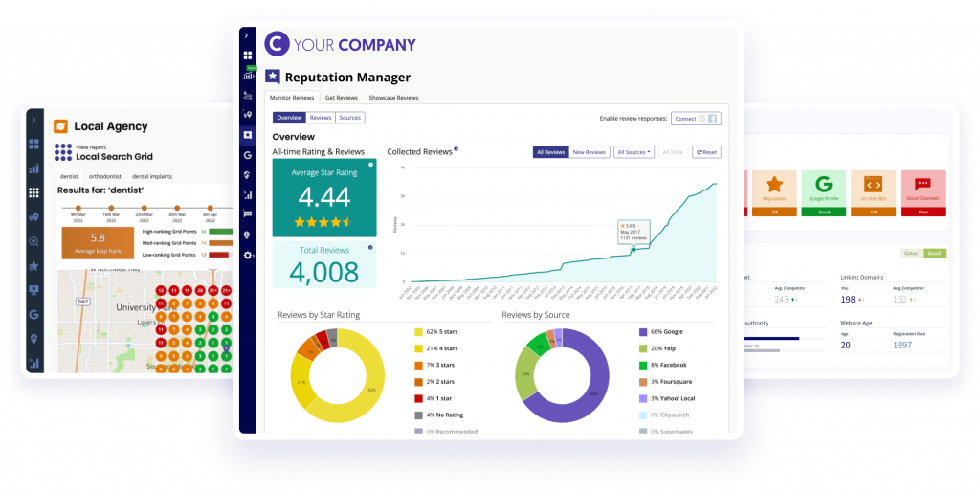Expand the center sidebar with top chevron
The image size is (980, 493).
(248, 35)
